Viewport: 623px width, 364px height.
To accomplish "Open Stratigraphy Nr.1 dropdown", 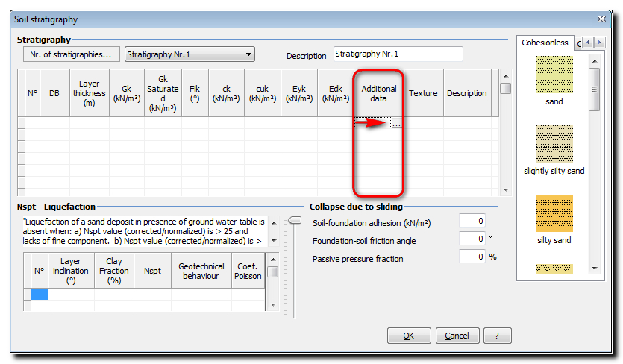I will coord(190,54).
